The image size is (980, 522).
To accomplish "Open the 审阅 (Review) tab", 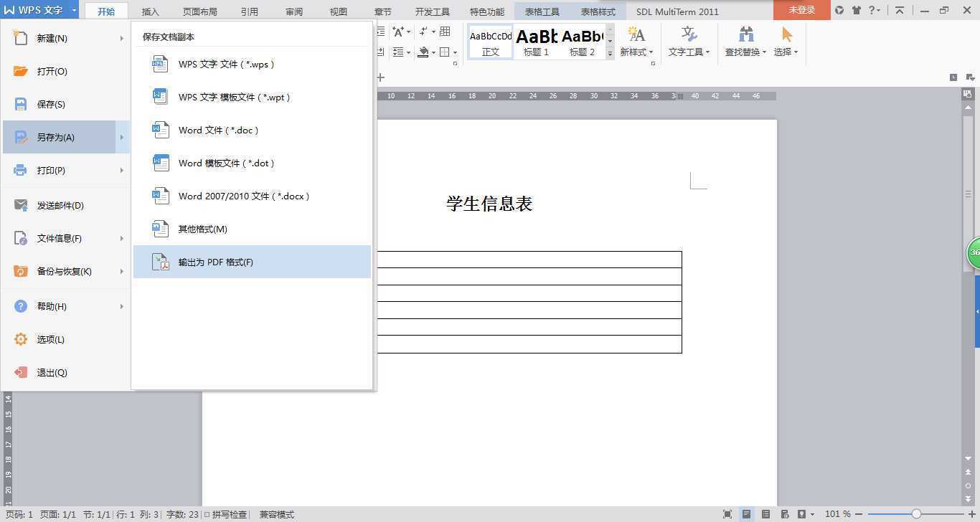I will (294, 11).
